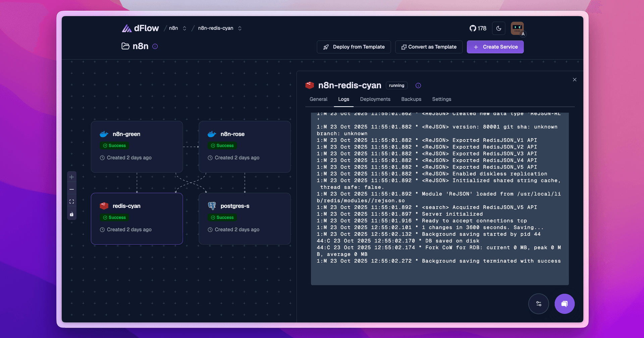Image resolution: width=644 pixels, height=338 pixels.
Task: Open the n8n-redis-cyan service switcher chevron
Action: 240,28
